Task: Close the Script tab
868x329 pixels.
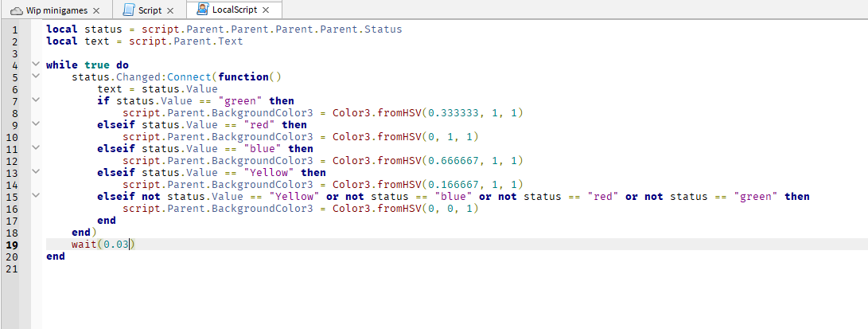Action: click(x=170, y=10)
